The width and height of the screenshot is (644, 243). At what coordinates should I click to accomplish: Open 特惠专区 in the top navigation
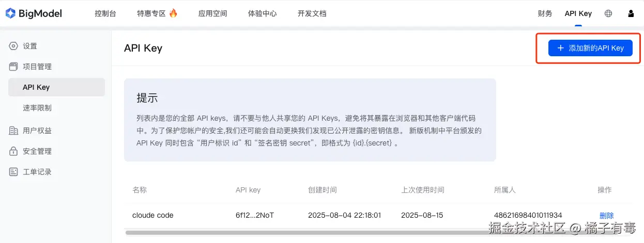151,13
